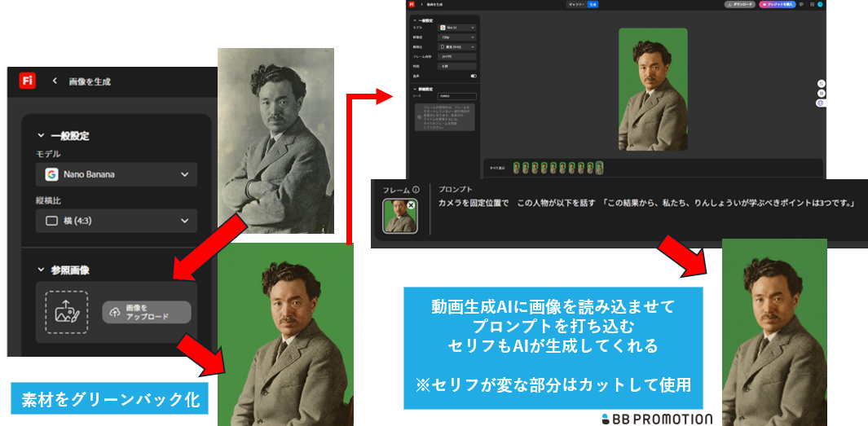
Task: Remove the frame thumbnail with its X icon
Action: (411, 206)
